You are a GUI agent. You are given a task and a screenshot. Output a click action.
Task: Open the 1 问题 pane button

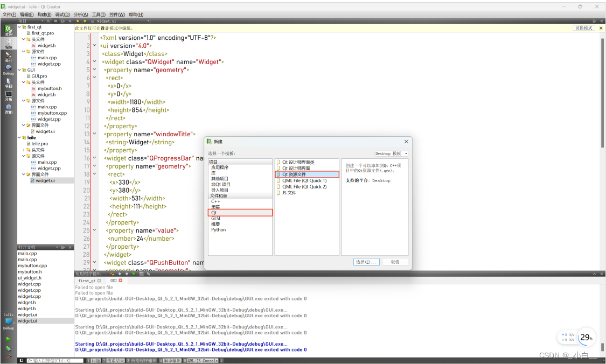[x=94, y=361]
